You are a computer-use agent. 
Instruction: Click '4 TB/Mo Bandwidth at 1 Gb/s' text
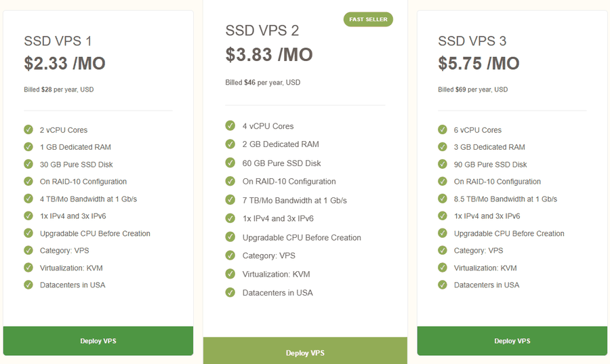[88, 199]
